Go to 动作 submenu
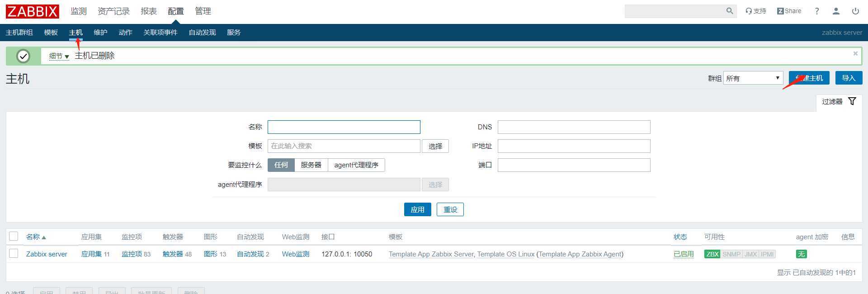Image resolution: width=868 pixels, height=294 pixels. [x=125, y=33]
